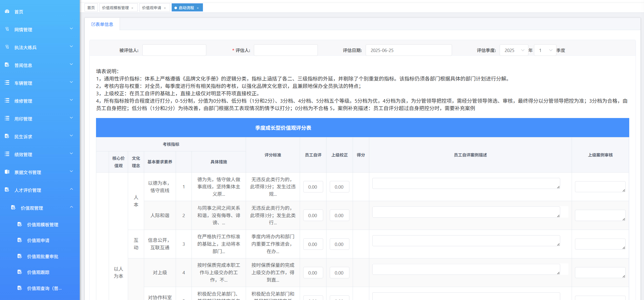Expand the 普阅信息 menu chevron
This screenshot has width=644, height=300.
[71, 64]
